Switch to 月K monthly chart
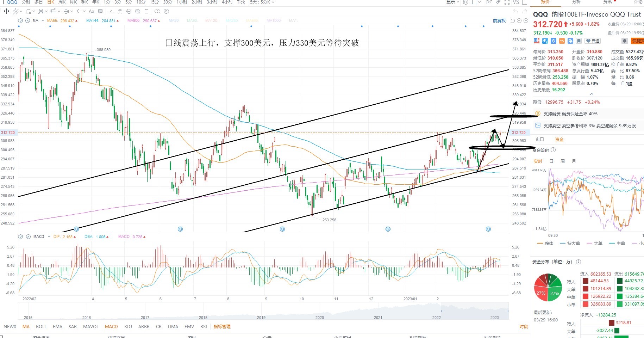 click(74, 2)
